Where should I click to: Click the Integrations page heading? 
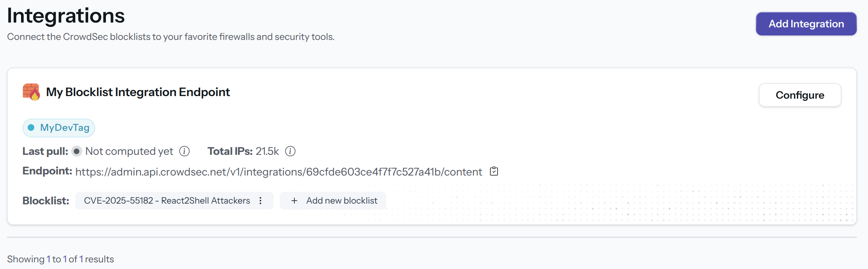pyautogui.click(x=66, y=16)
